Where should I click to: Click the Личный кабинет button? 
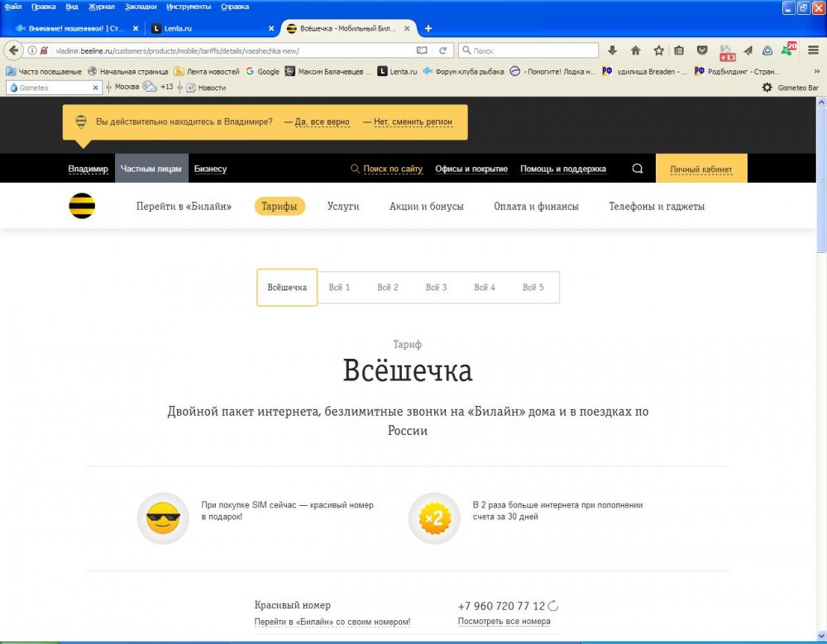click(x=700, y=169)
